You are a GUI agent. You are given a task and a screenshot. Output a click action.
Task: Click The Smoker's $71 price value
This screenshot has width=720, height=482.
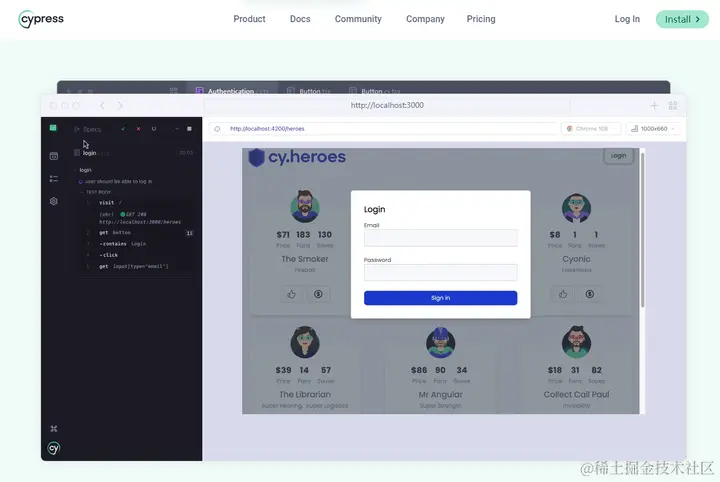coord(283,235)
